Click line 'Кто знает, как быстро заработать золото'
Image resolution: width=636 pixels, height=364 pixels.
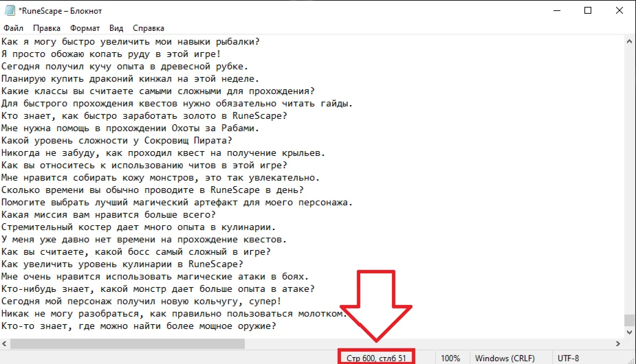tap(144, 115)
